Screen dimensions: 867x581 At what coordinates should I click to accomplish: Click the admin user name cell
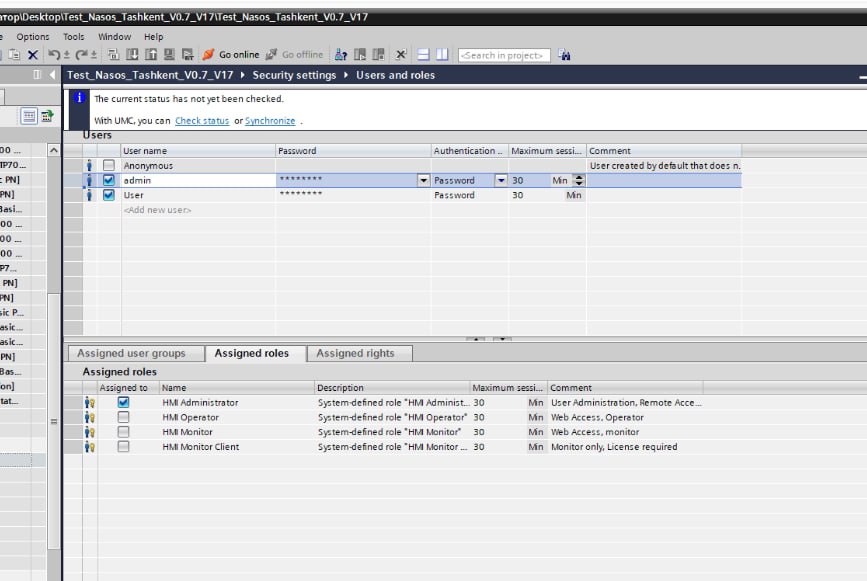[x=198, y=180]
